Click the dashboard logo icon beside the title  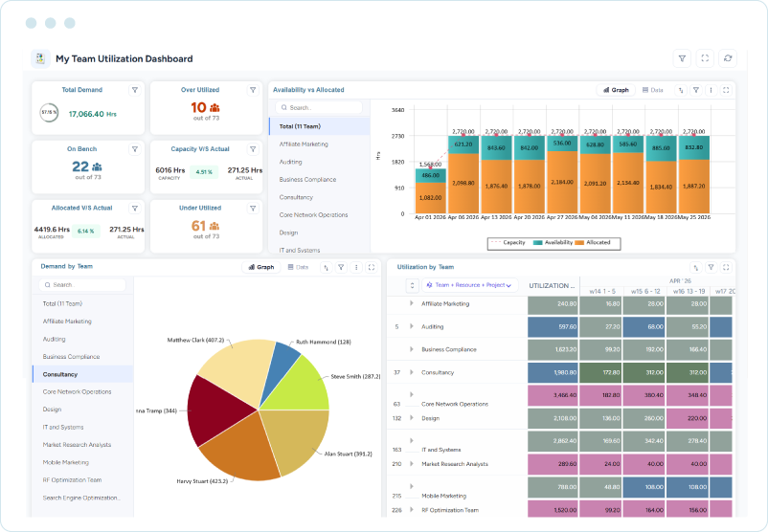(x=40, y=58)
